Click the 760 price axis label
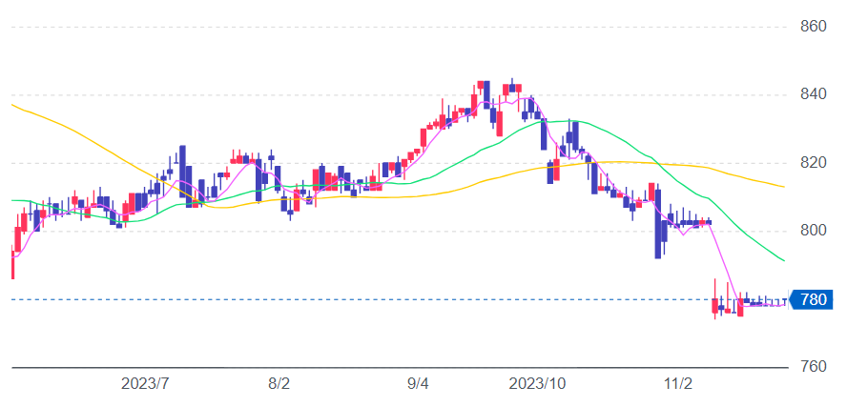The height and width of the screenshot is (407, 868). pyautogui.click(x=814, y=367)
